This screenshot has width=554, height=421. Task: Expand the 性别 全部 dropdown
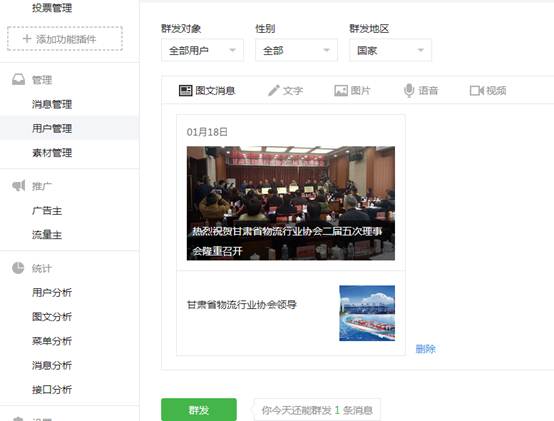coord(296,51)
